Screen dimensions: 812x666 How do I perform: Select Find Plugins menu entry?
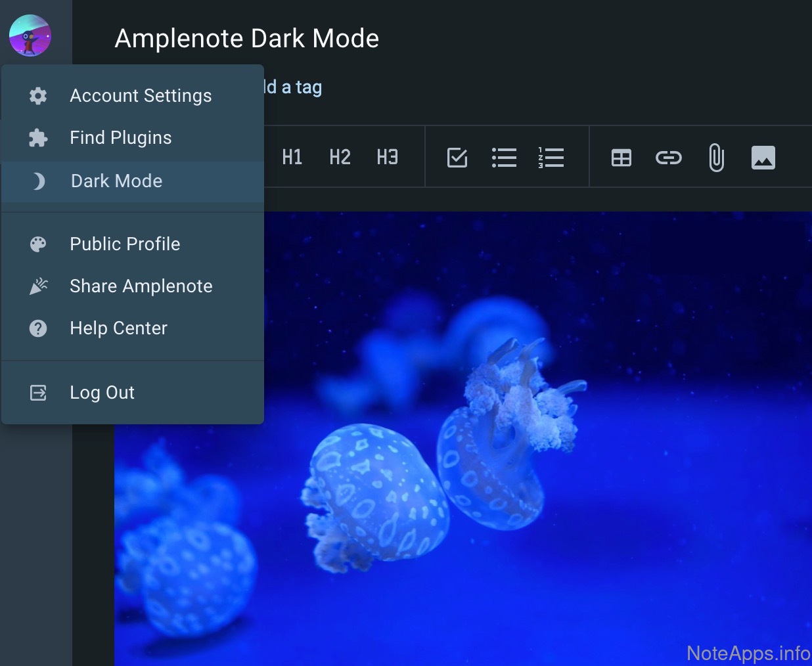pos(121,138)
